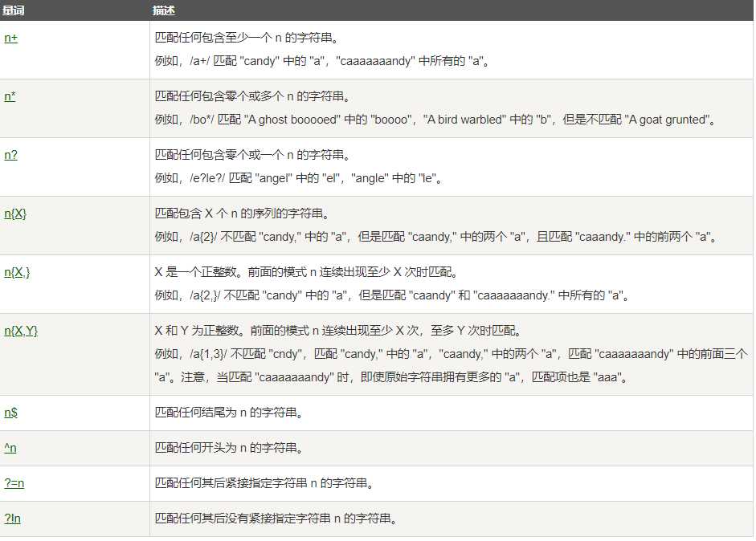
Task: Click the /bo*/ ghost booooed example
Action: coord(435,120)
